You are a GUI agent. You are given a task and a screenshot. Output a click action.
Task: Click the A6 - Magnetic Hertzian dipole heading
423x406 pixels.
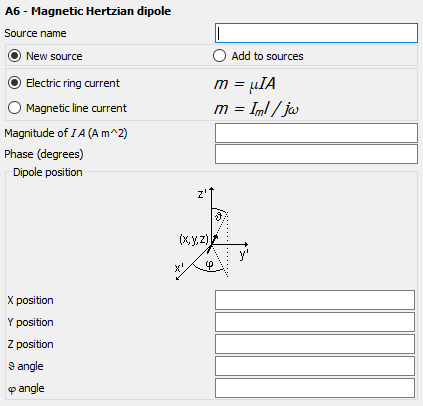click(x=88, y=11)
